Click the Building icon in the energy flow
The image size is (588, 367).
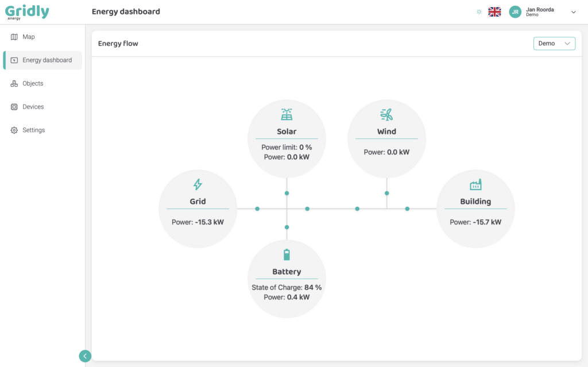(x=475, y=185)
